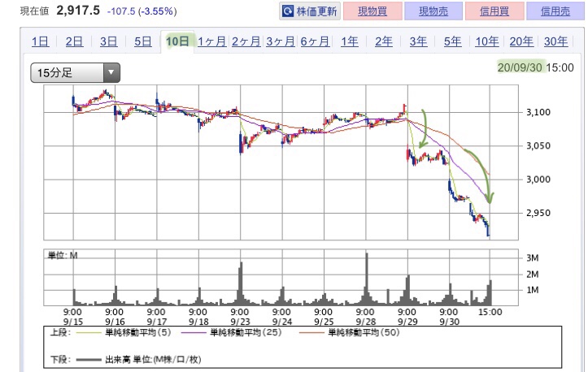Click the 単純移動平均(5) legend entry
Viewport: 588px width, 372px height.
pyautogui.click(x=123, y=332)
